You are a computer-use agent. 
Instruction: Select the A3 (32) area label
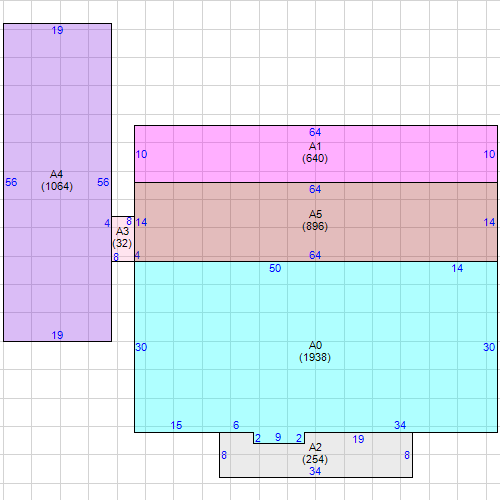122,237
